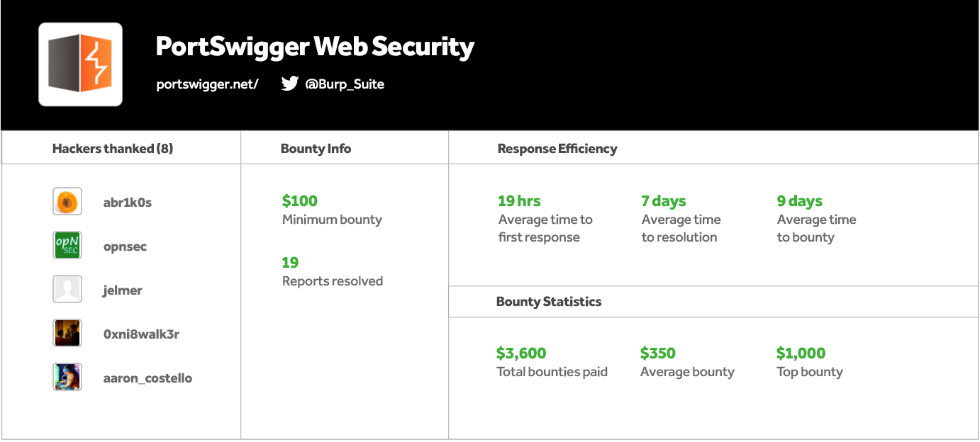This screenshot has height=442, width=980.
Task: Click 0xni8walk3r's avatar picture
Action: [x=67, y=334]
